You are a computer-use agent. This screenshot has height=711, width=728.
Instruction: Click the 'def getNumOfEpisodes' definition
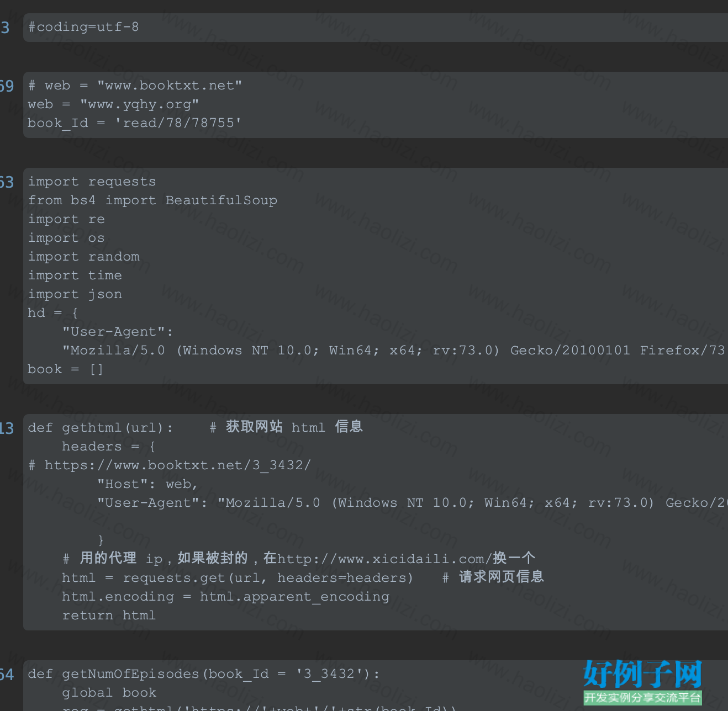tap(204, 674)
